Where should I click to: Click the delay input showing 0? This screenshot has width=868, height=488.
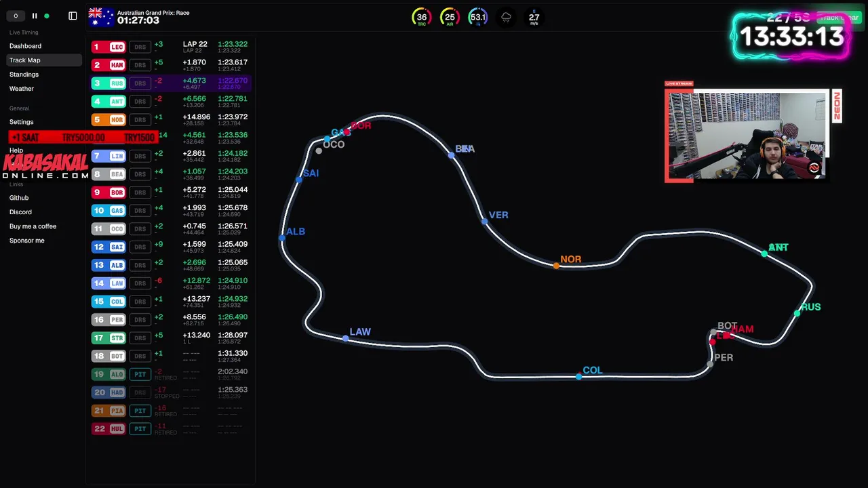coord(16,16)
